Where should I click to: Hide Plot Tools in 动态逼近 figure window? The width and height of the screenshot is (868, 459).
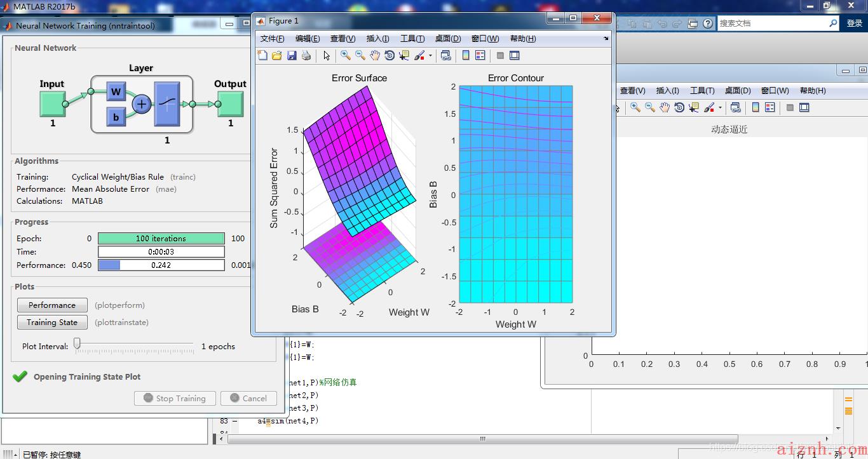tap(790, 108)
